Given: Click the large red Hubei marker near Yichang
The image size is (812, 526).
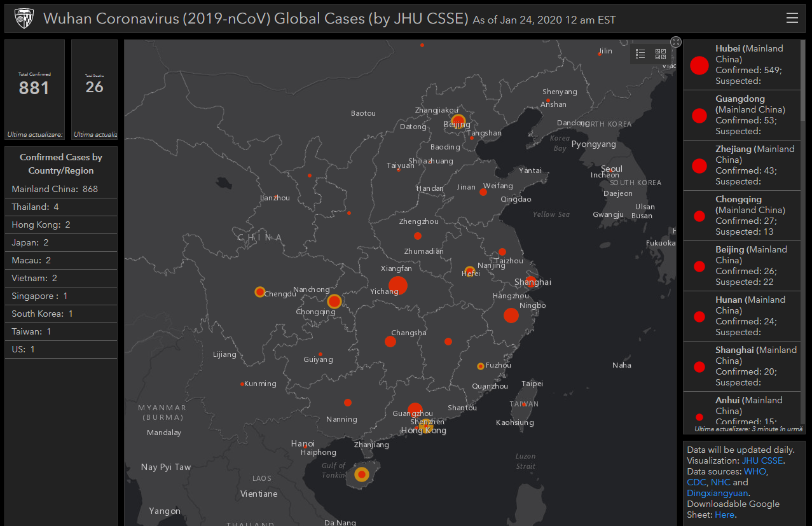Looking at the screenshot, I should coord(398,286).
